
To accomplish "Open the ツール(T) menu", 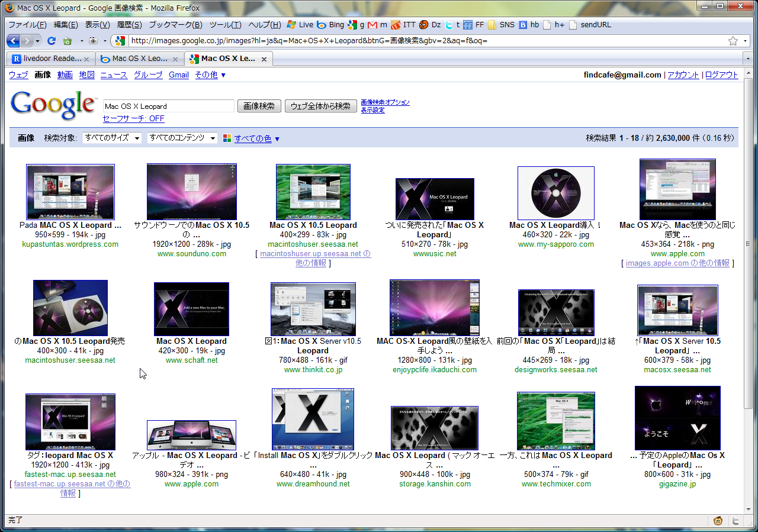I will (x=225, y=25).
